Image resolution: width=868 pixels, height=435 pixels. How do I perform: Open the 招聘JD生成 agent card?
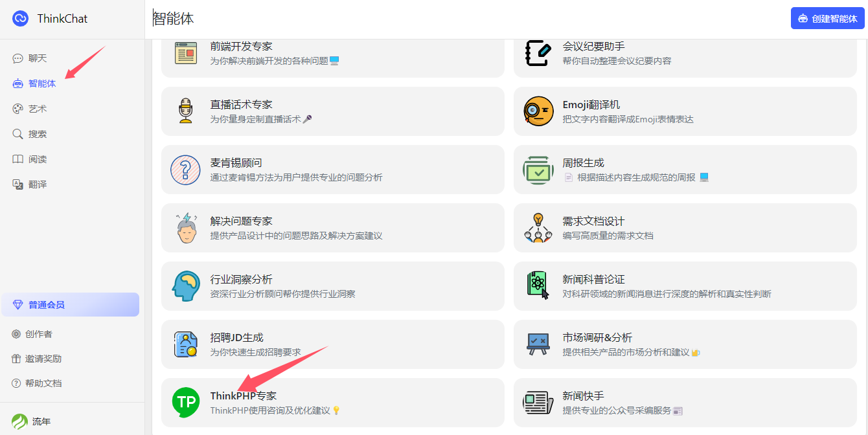333,344
